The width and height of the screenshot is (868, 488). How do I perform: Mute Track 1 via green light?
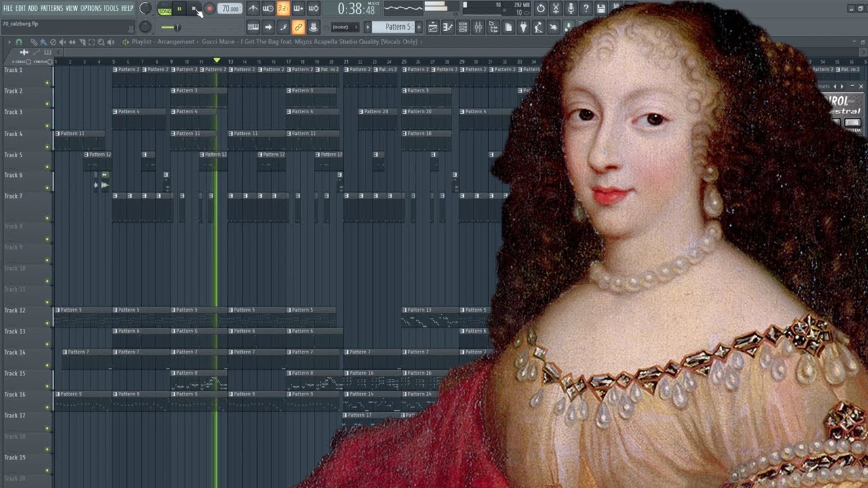[x=47, y=83]
